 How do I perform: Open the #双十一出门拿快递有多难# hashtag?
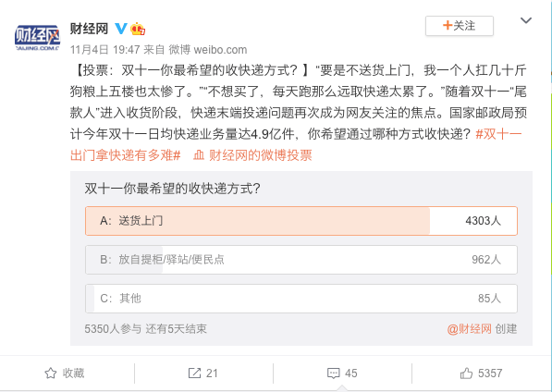coord(296,144)
